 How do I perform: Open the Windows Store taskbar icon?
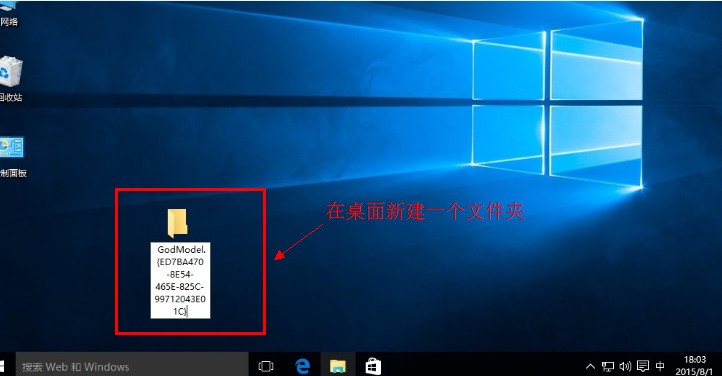tap(373, 366)
